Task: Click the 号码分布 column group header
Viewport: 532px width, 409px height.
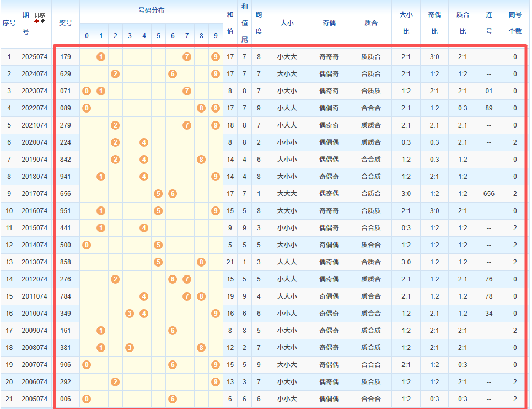Action: (x=151, y=11)
